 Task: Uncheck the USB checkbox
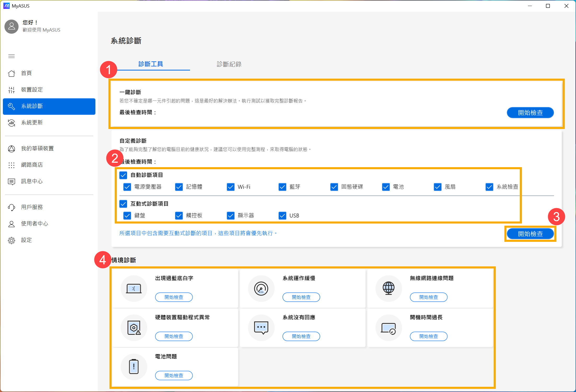(x=282, y=216)
